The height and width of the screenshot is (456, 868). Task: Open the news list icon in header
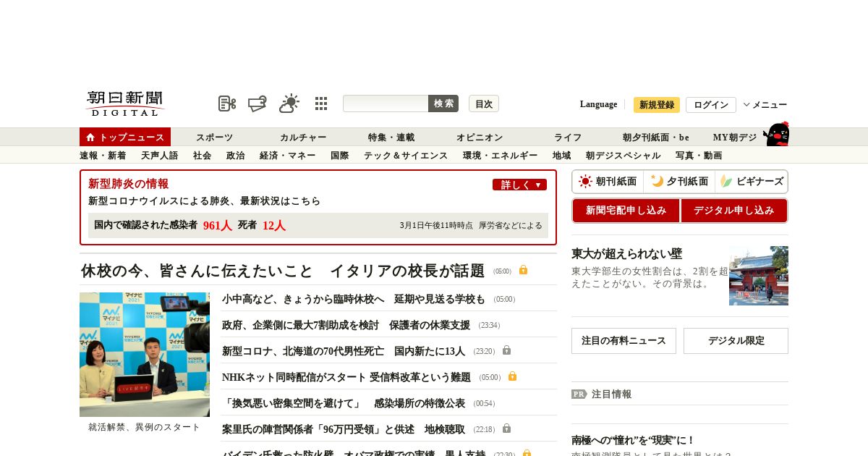227,104
